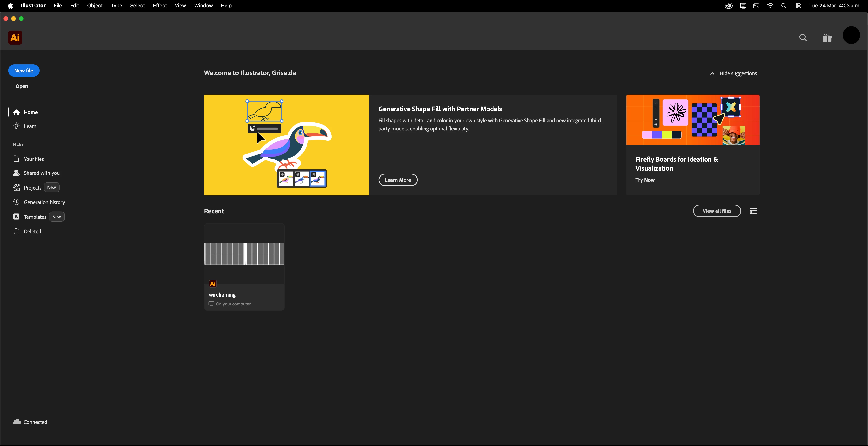Open the search magnifier in app header
This screenshot has width=868, height=446.
(x=803, y=37)
